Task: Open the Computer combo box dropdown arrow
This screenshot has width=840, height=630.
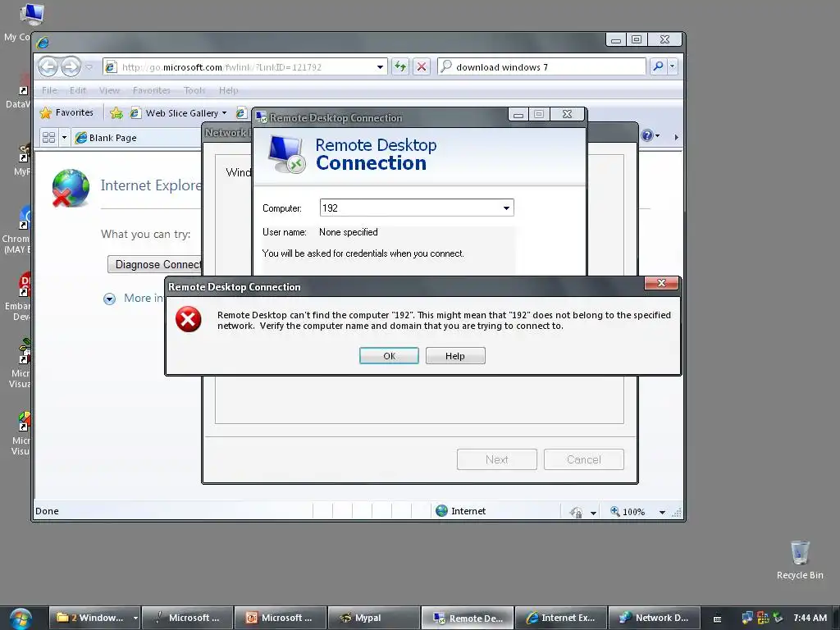Action: (x=506, y=208)
